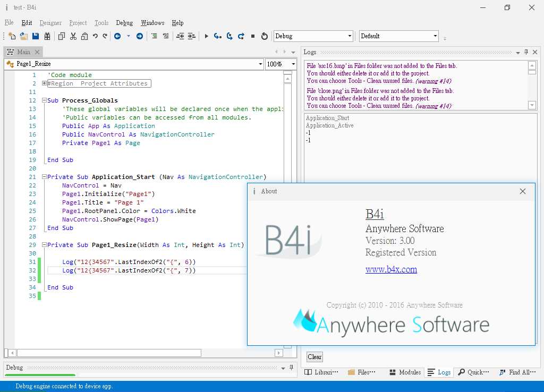
Task: Navigate forward with the blue right arrow
Action: pos(140,36)
